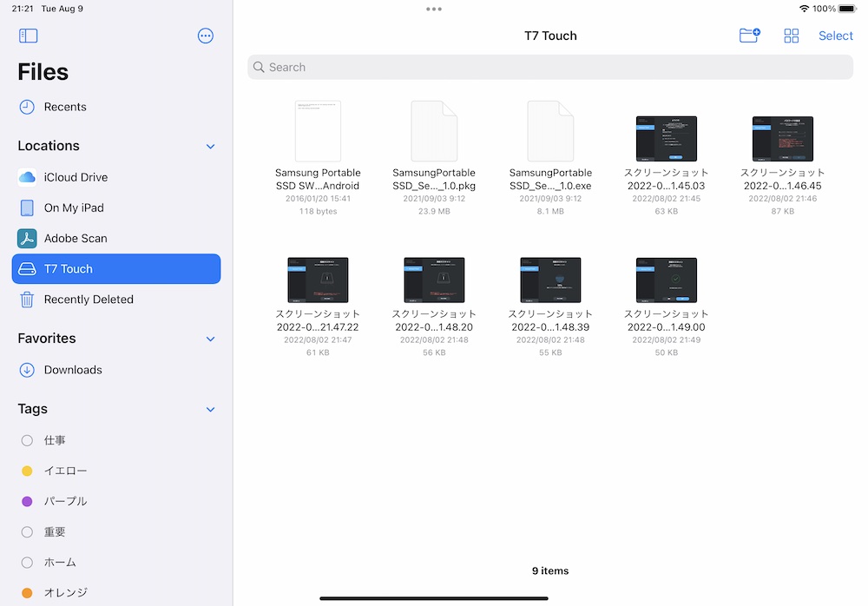The width and height of the screenshot is (868, 606).
Task: Open Samsung Portable SSD SW Android file
Action: tap(318, 131)
